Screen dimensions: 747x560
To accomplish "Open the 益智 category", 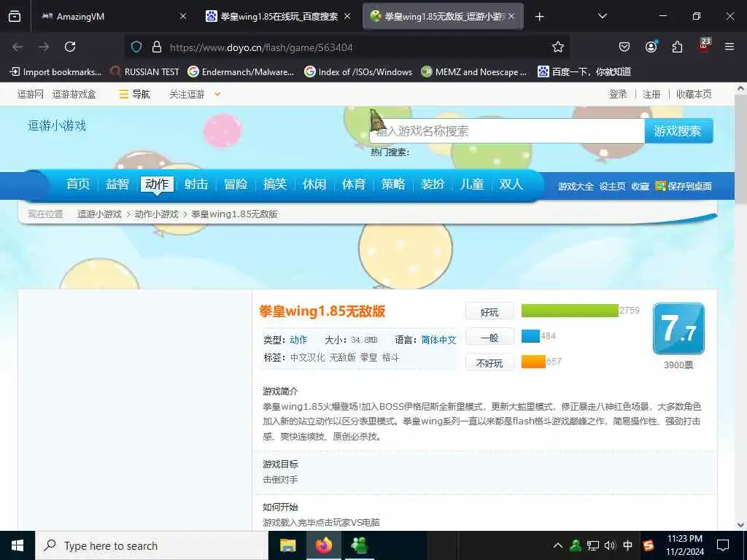I will [x=117, y=184].
